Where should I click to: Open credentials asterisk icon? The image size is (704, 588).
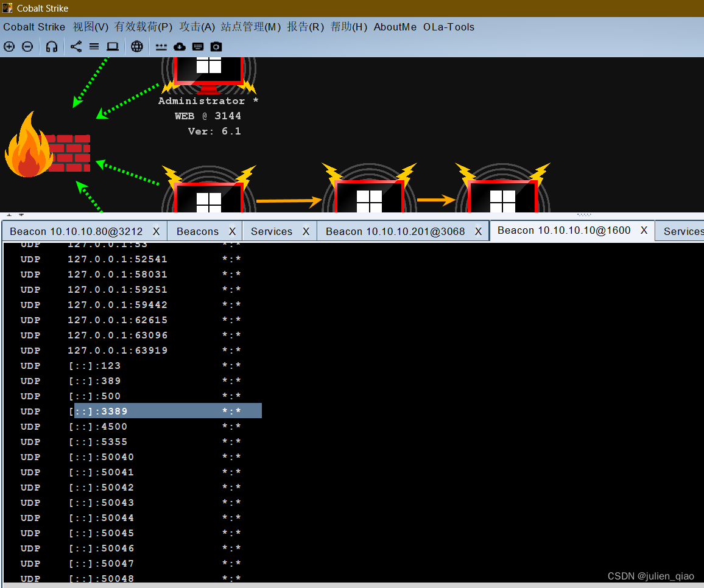tap(161, 47)
